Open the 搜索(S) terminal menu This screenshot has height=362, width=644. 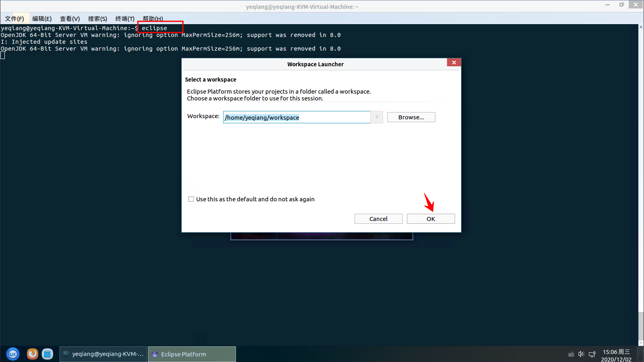click(x=98, y=19)
